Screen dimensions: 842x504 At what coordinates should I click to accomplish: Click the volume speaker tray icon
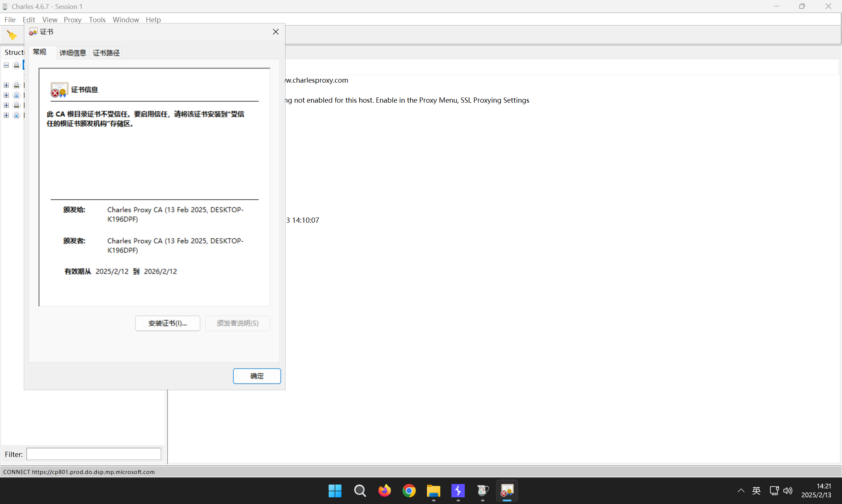[x=787, y=491]
